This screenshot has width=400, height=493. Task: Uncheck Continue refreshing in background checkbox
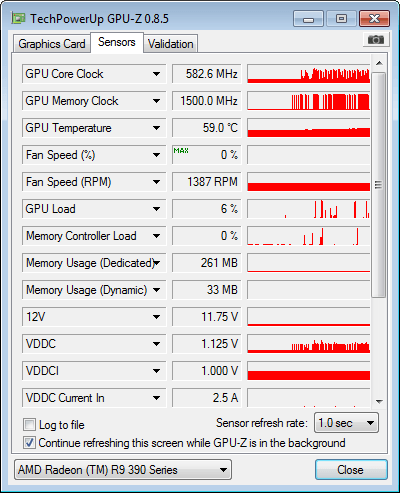29,443
